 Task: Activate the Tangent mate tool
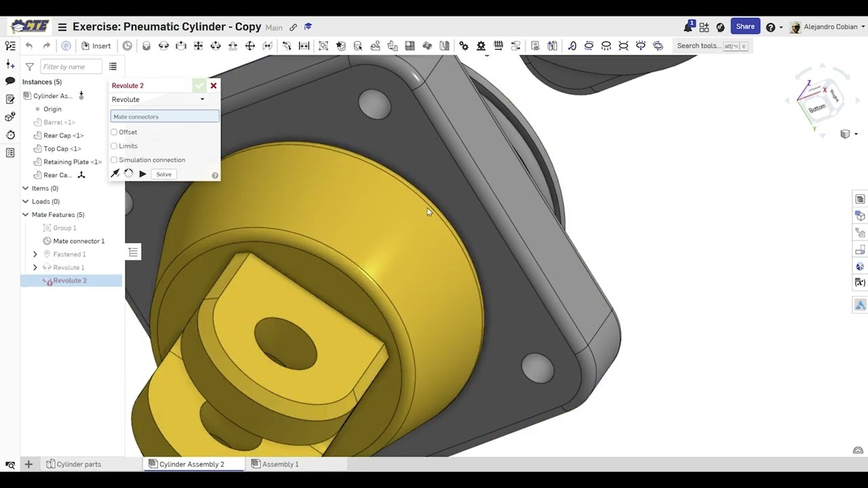[287, 46]
